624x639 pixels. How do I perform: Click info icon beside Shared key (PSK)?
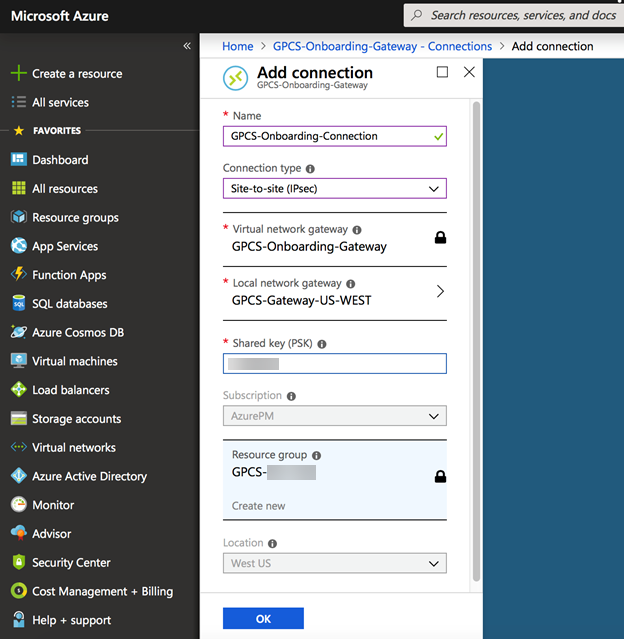click(322, 344)
